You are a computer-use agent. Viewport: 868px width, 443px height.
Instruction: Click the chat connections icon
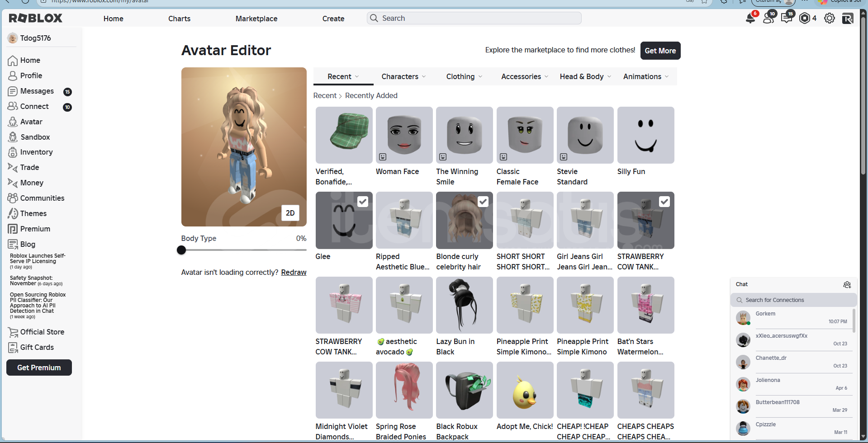(x=847, y=284)
